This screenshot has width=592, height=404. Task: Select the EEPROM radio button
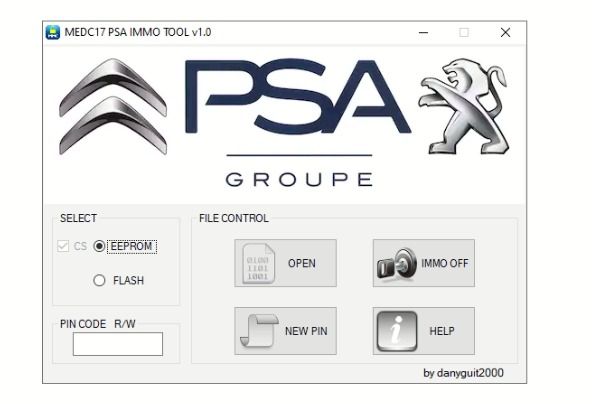pyautogui.click(x=99, y=246)
